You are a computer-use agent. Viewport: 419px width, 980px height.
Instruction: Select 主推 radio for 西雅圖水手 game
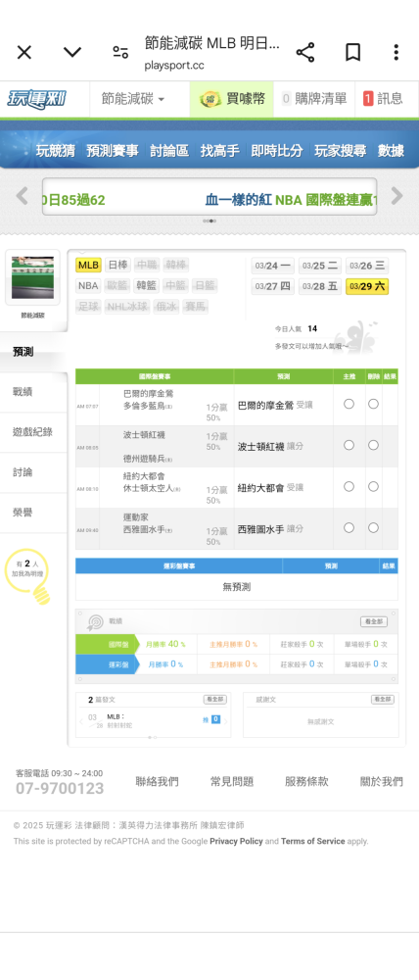tap(349, 527)
